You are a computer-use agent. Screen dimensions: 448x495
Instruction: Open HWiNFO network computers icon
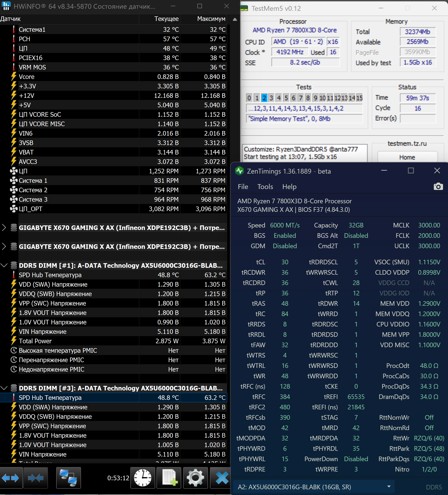(68, 478)
